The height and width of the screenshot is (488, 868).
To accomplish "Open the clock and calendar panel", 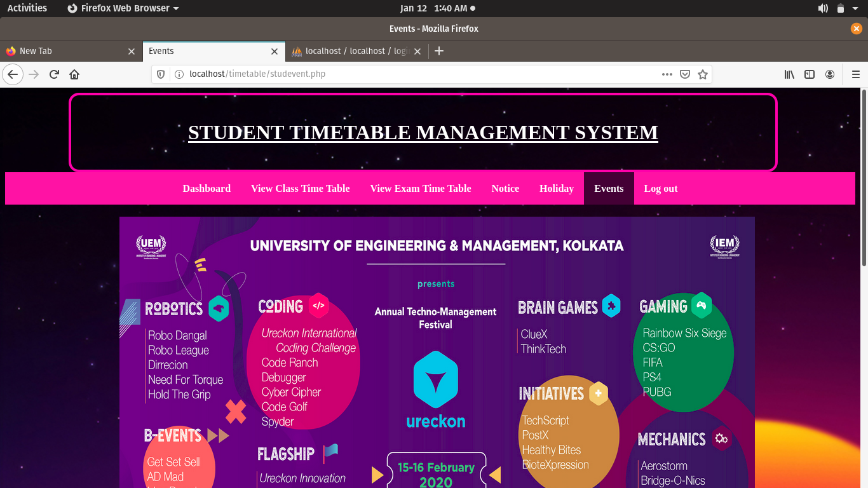I will [438, 8].
